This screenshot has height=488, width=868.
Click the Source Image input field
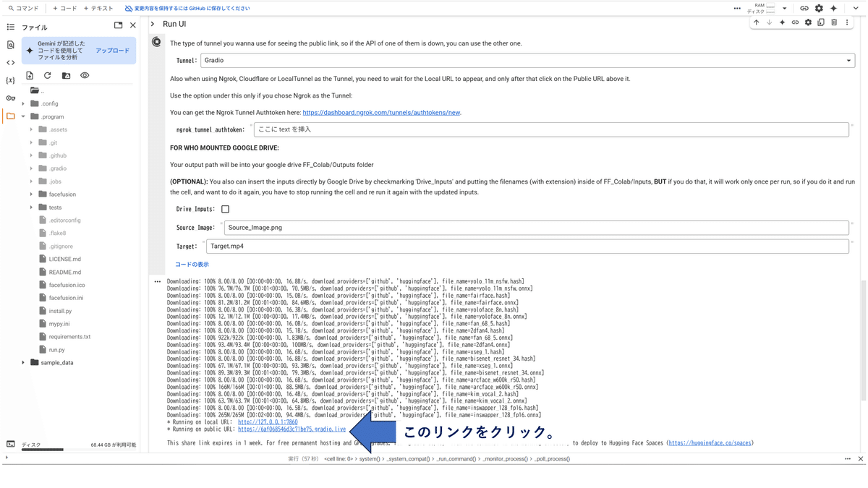[536, 228]
